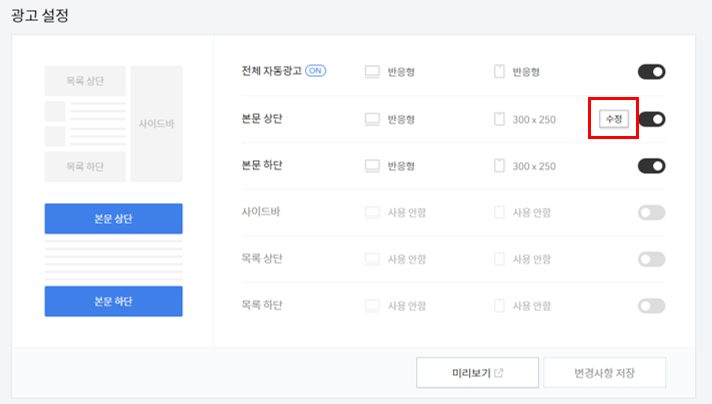This screenshot has height=404, width=712.
Task: Click PC monitor icon in 전체 자동광고 row
Action: tap(372, 72)
